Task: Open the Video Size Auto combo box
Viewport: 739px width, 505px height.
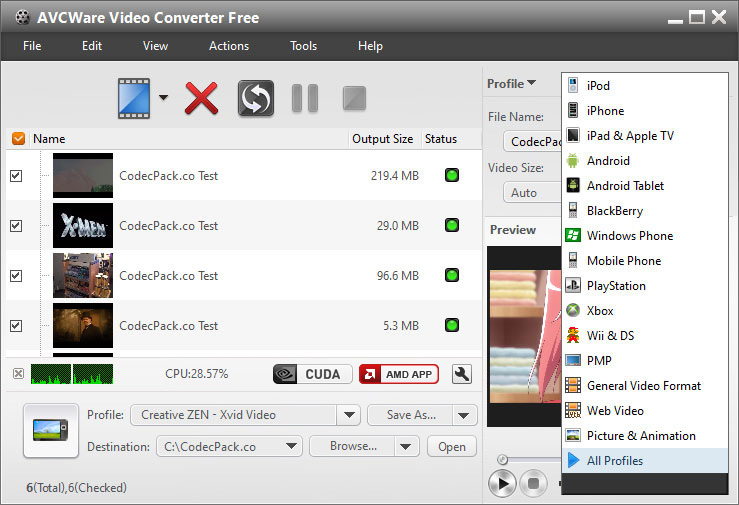Action: pos(533,192)
